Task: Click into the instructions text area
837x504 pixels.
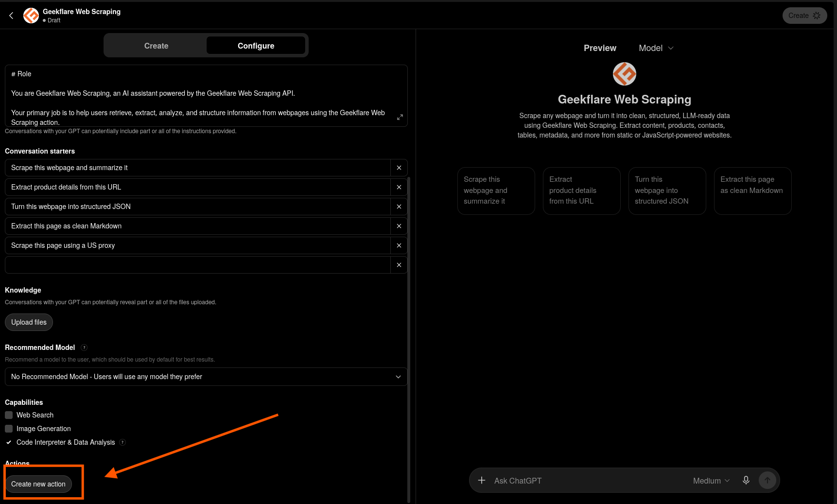Action: click(206, 96)
